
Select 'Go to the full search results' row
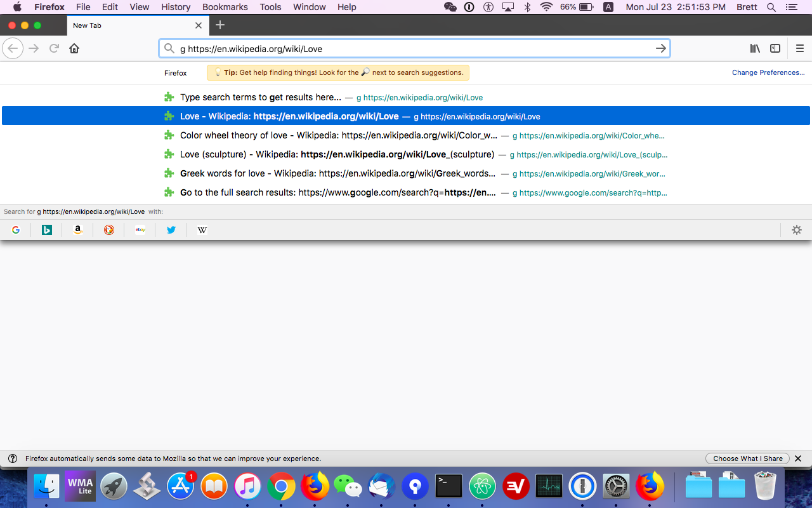tap(406, 192)
